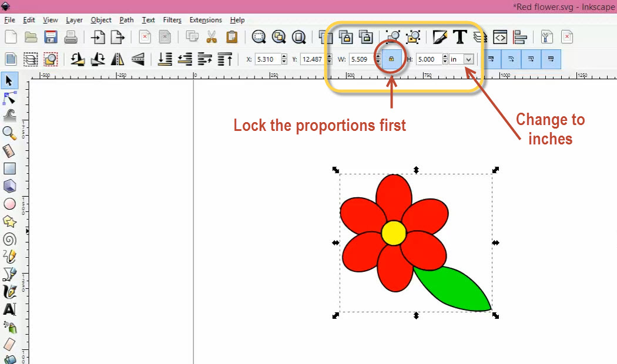The width and height of the screenshot is (617, 364).
Task: Select all objects in all layers
Action: tap(31, 59)
